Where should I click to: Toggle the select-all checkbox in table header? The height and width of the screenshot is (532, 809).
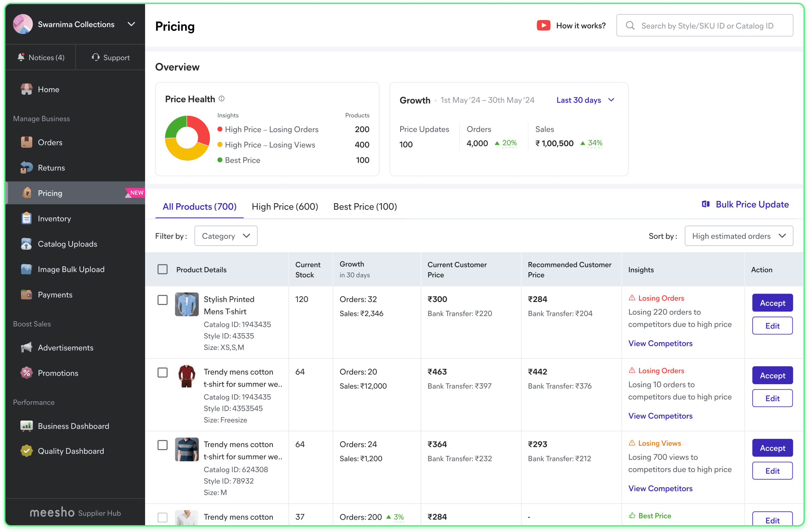pos(162,269)
